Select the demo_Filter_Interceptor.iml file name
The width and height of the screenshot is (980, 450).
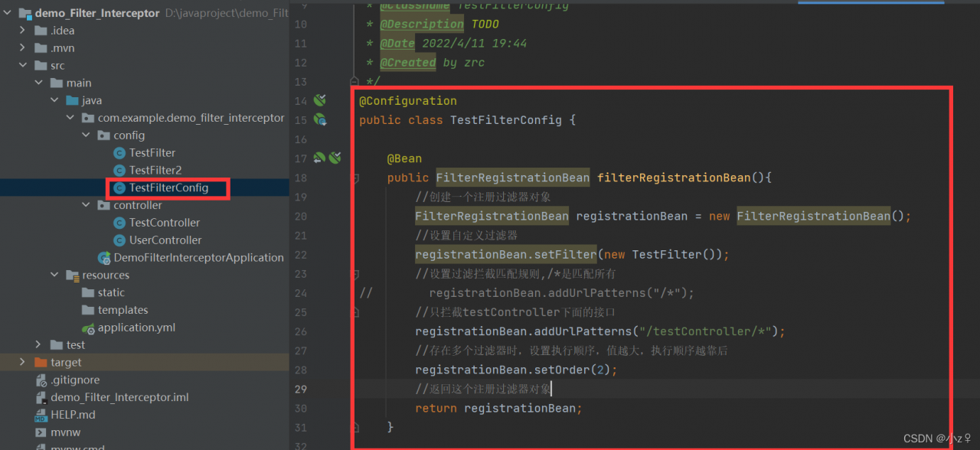pyautogui.click(x=120, y=397)
